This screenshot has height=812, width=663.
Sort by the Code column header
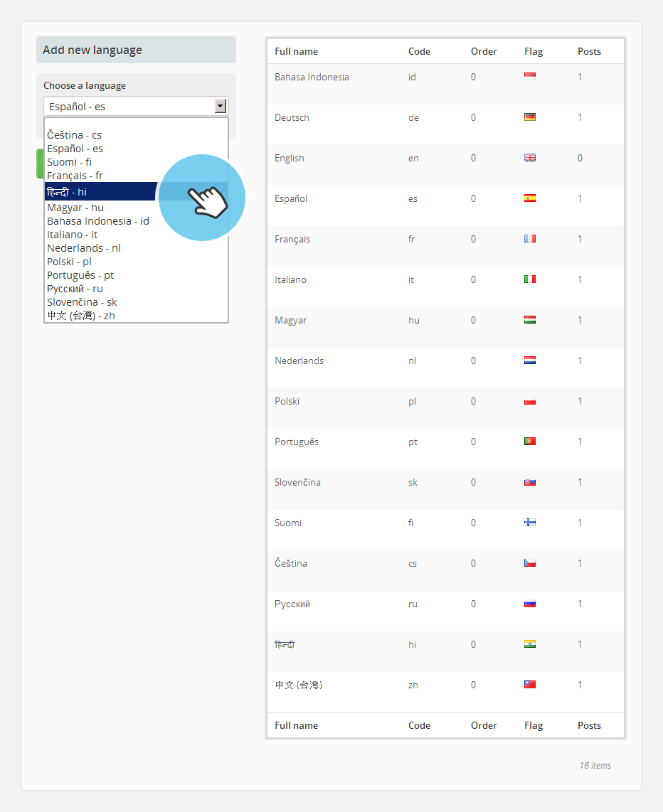tap(419, 51)
